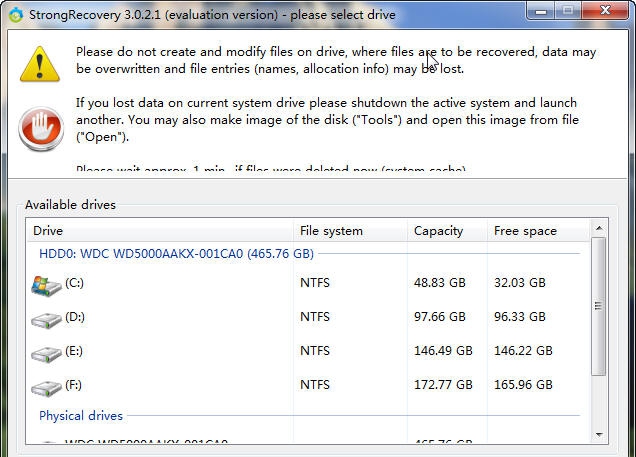
Task: Click scroll up arrow of drives list
Action: click(599, 228)
